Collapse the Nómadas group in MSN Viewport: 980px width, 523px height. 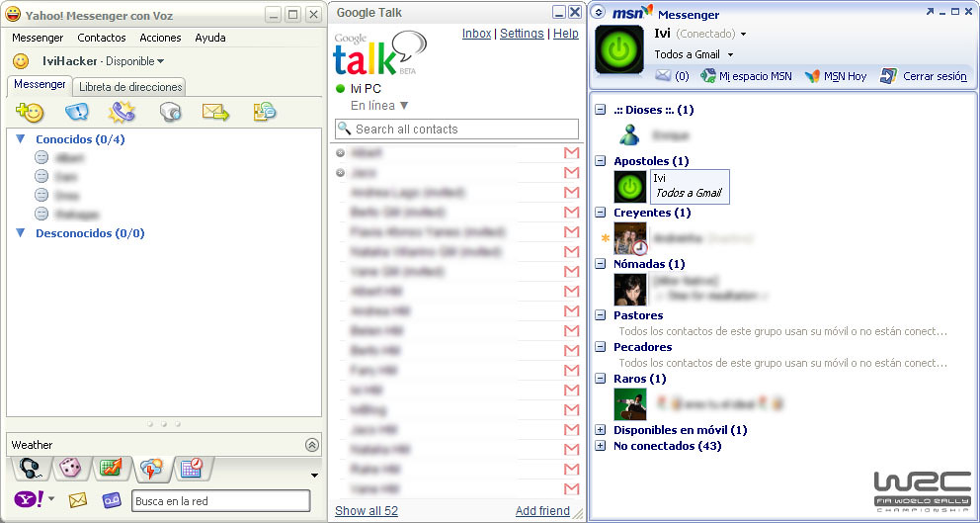tap(600, 264)
